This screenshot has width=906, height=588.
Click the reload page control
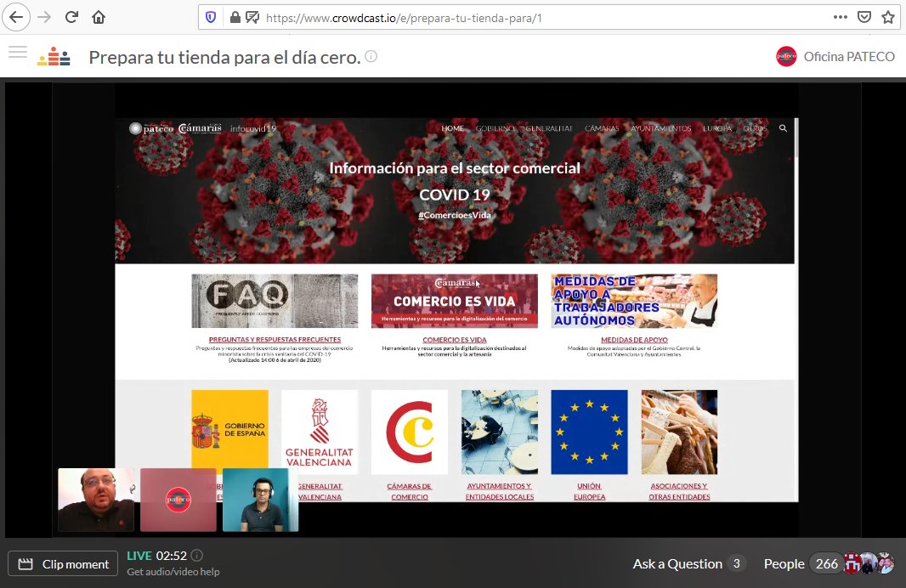(71, 17)
